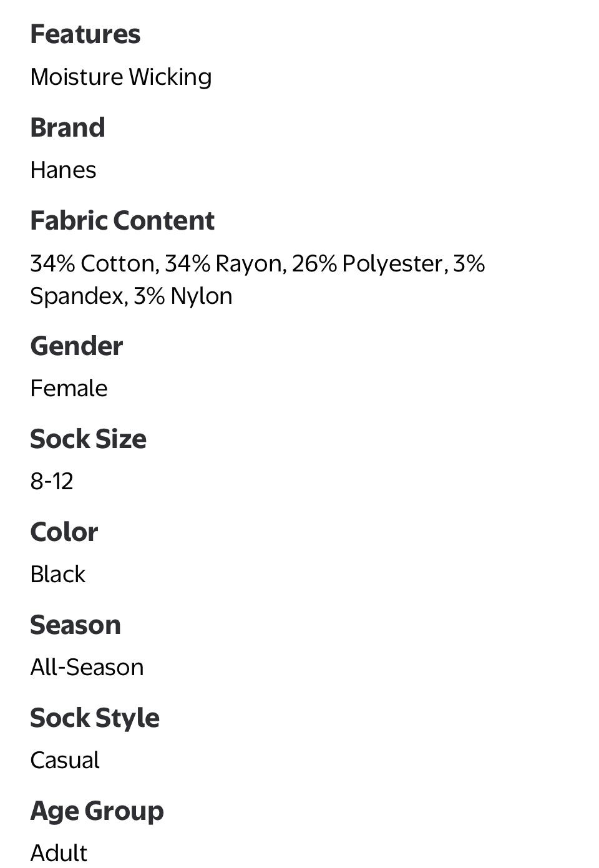This screenshot has height=868, width=599.
Task: Tap the Hanes brand name
Action: pyautogui.click(x=63, y=170)
